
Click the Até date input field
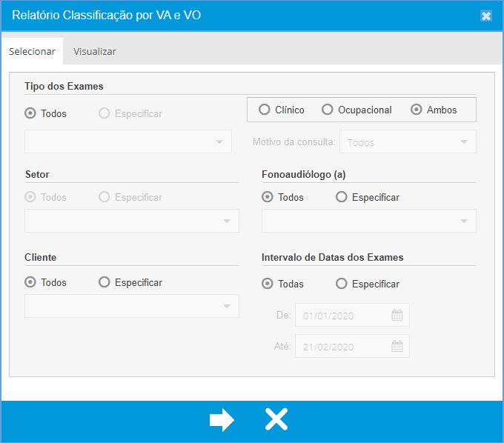[342, 347]
